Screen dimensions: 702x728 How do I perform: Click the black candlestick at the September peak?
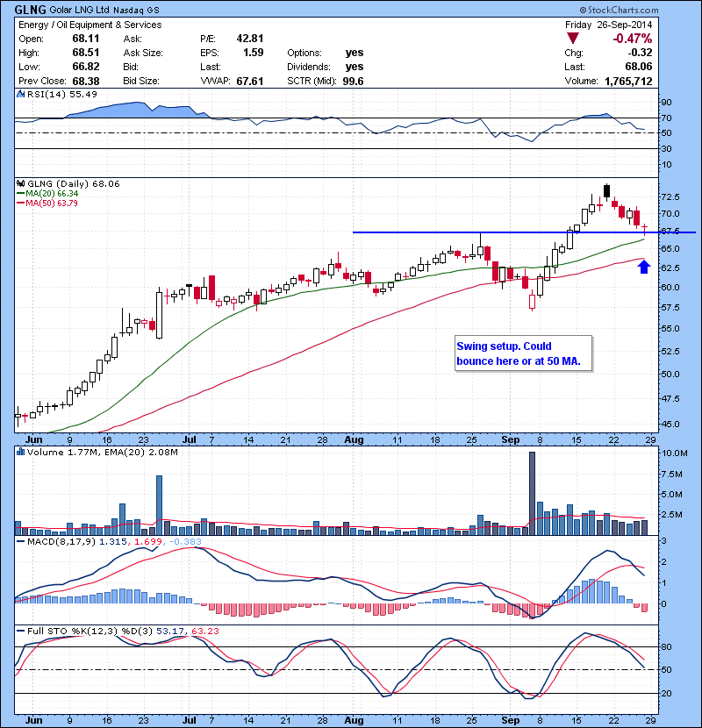coord(606,190)
